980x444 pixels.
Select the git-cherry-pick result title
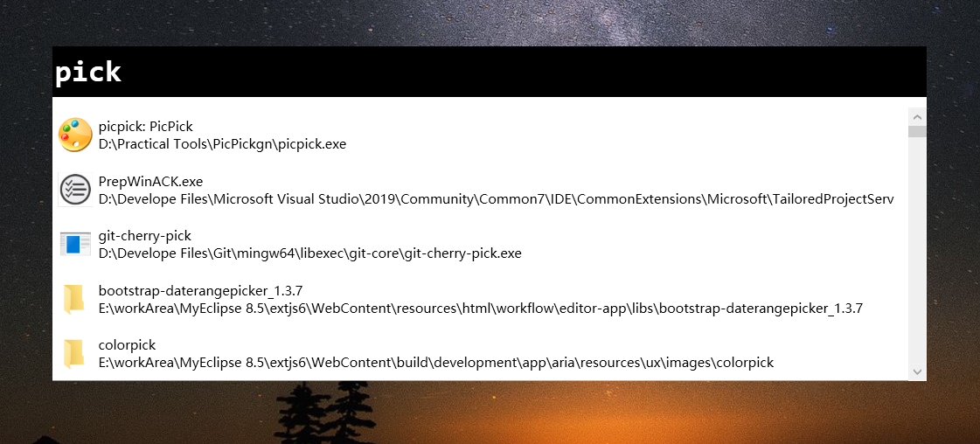tap(144, 236)
